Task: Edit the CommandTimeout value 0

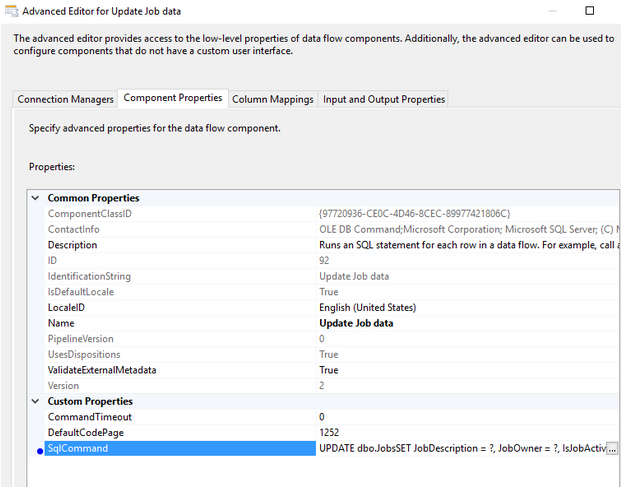Action: coord(322,417)
